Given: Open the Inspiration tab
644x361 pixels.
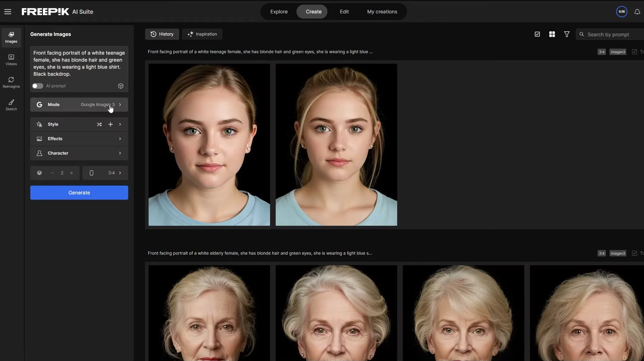Looking at the screenshot, I should pos(202,34).
